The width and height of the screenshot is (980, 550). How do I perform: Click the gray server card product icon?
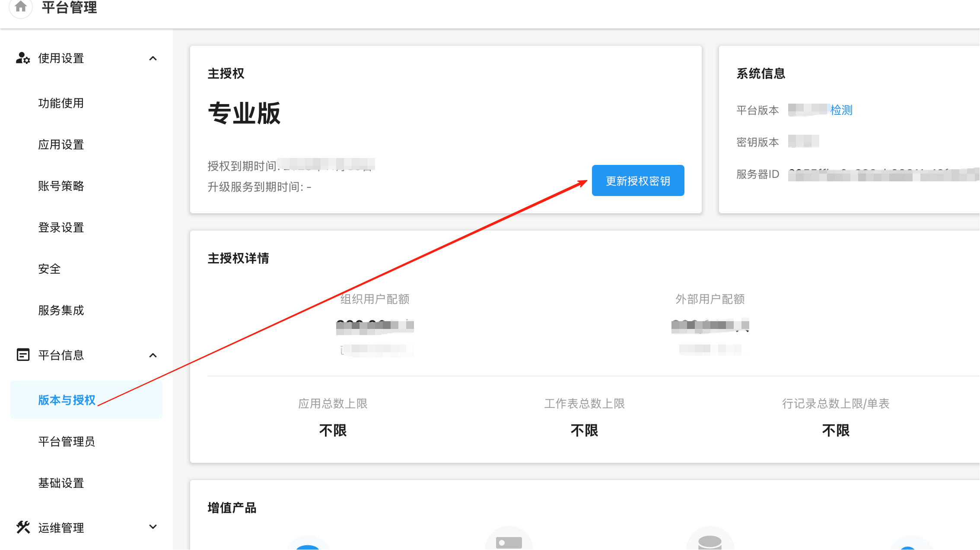coord(509,542)
